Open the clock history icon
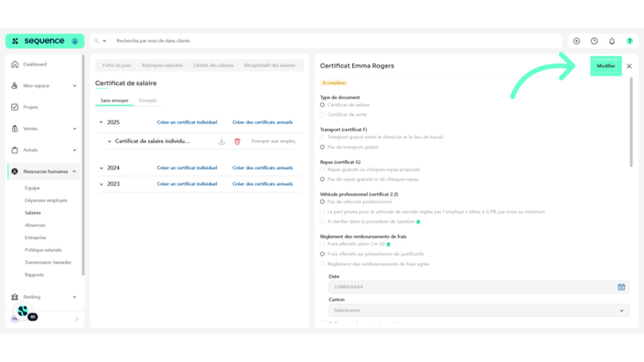The width and height of the screenshot is (644, 362). click(x=594, y=41)
